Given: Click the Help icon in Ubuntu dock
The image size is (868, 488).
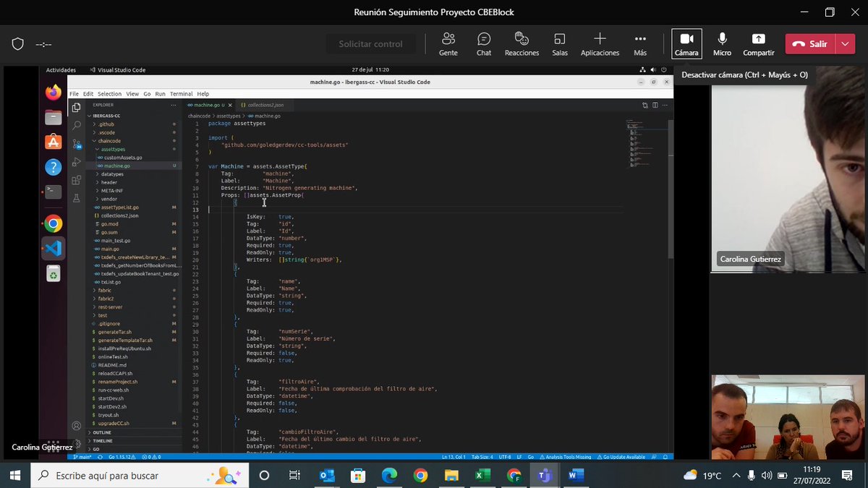Looking at the screenshot, I should 54,167.
